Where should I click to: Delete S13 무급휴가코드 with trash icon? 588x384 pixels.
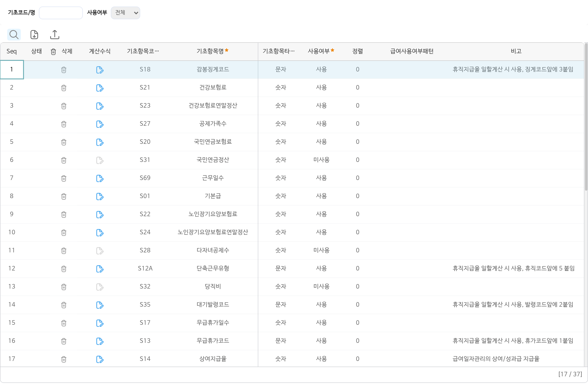pyautogui.click(x=64, y=341)
